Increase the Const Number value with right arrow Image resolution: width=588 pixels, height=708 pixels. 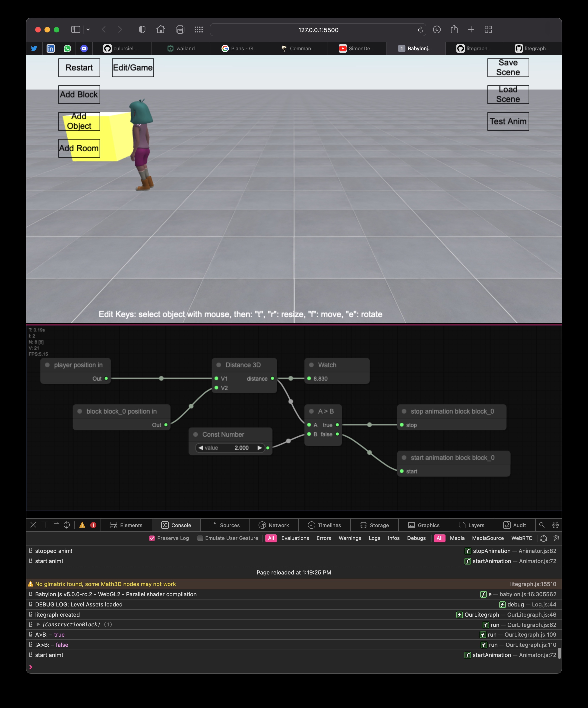click(259, 448)
